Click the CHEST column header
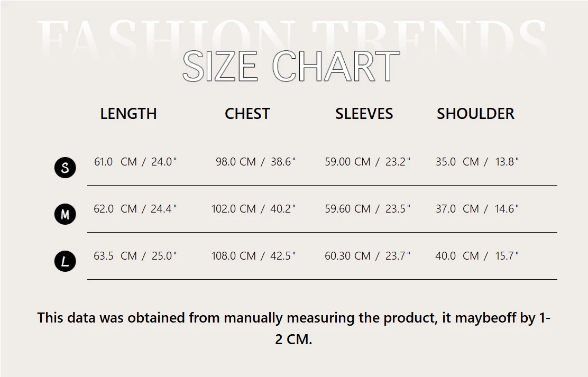This screenshot has width=588, height=377. (x=247, y=114)
